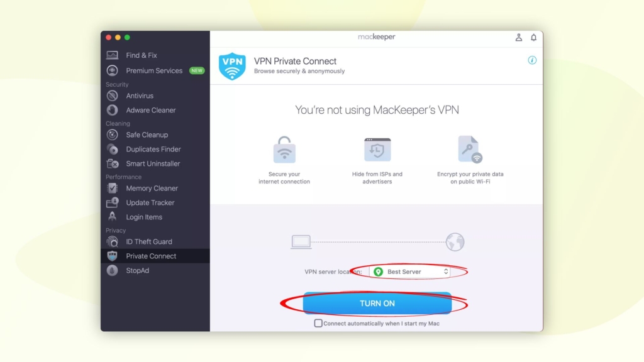Click the Adware Cleaner hand icon
Viewport: 644px width, 362px height.
point(112,110)
